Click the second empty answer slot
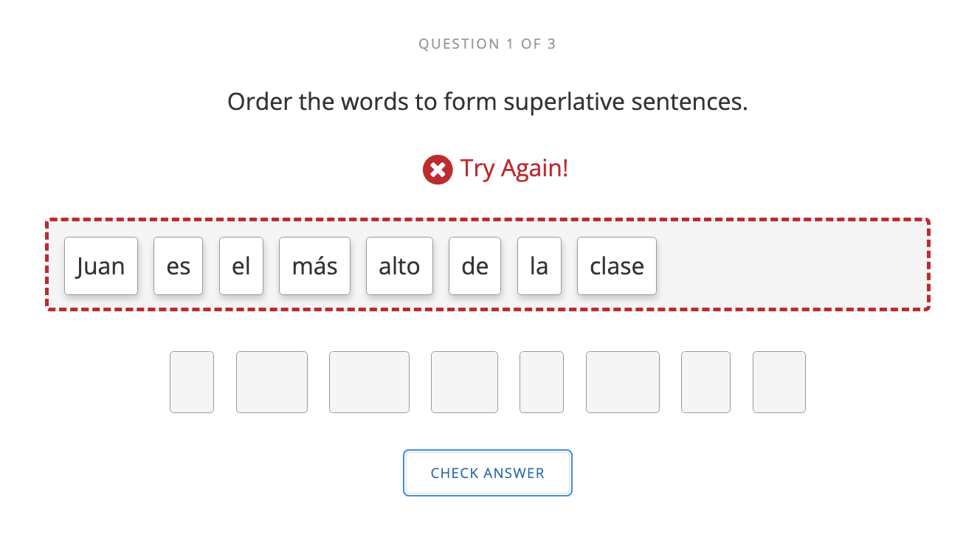Viewport: 980px width, 540px height. coord(272,382)
